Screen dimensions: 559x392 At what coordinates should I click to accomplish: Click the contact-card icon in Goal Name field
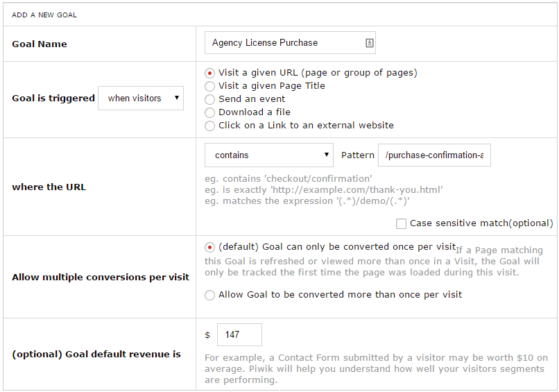370,43
